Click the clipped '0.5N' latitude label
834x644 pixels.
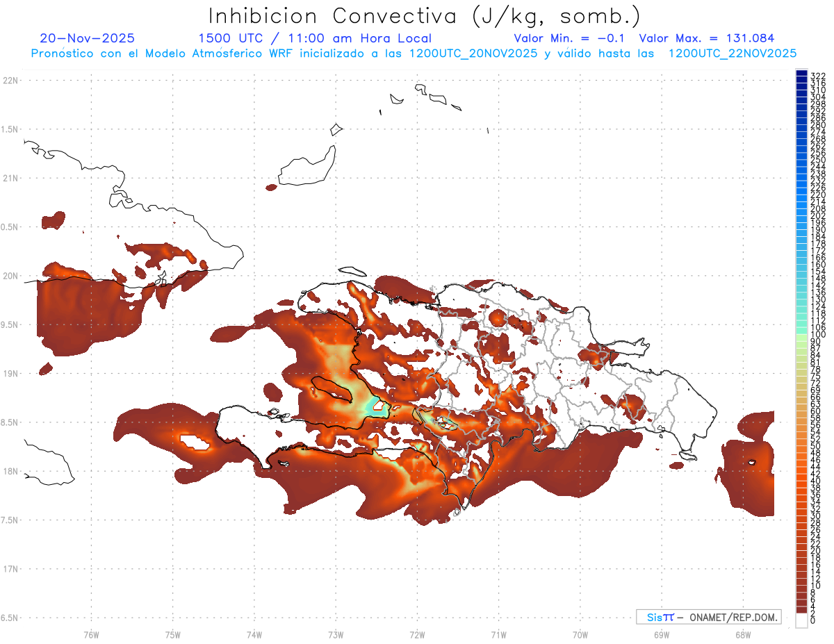pos(9,227)
